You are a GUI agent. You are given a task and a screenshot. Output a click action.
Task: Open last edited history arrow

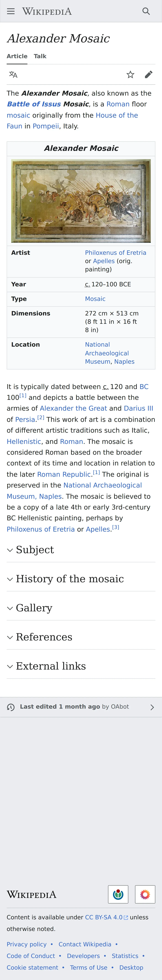click(x=152, y=707)
